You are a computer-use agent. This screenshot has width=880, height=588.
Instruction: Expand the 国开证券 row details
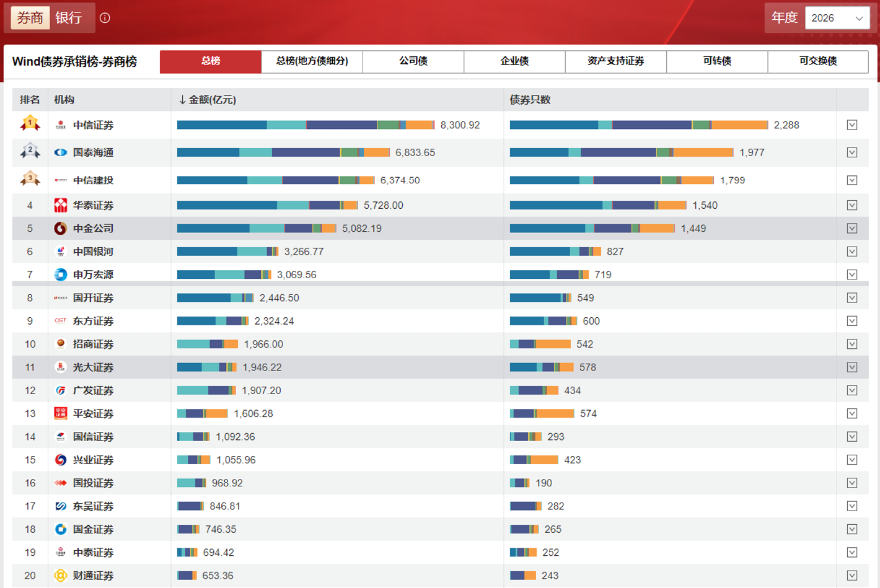point(852,298)
